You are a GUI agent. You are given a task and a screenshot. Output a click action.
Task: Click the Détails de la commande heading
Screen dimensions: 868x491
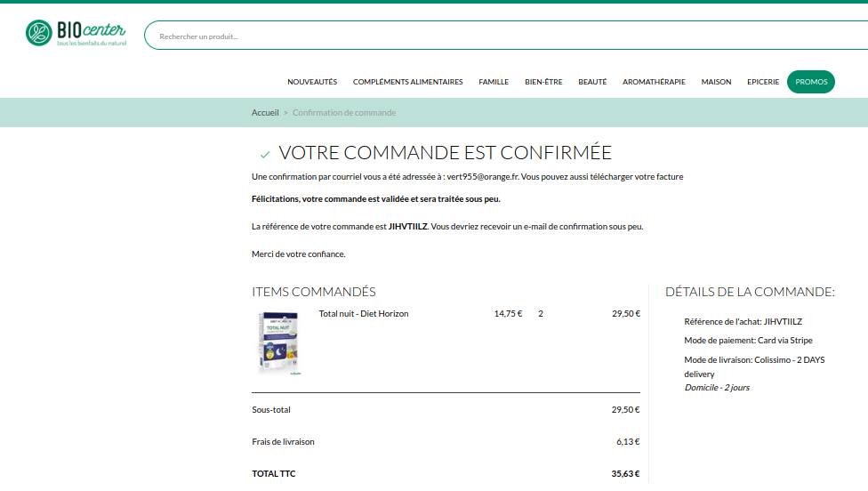[750, 292]
